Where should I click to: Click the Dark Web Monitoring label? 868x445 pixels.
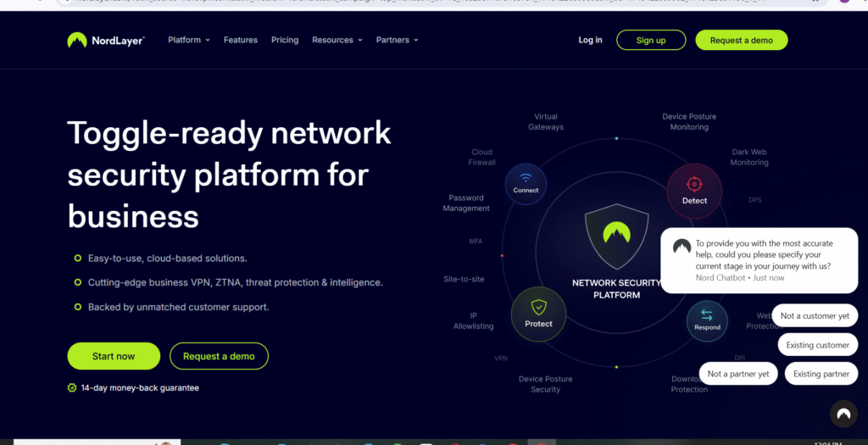coord(749,157)
